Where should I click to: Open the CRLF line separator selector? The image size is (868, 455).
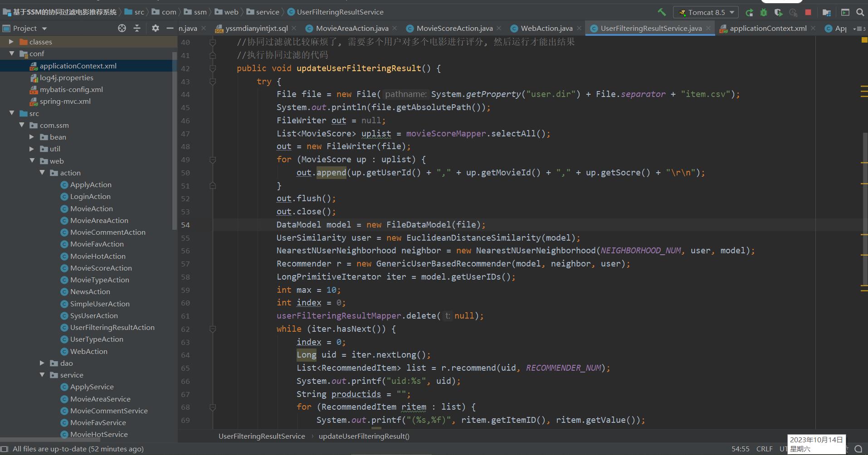tap(764, 449)
